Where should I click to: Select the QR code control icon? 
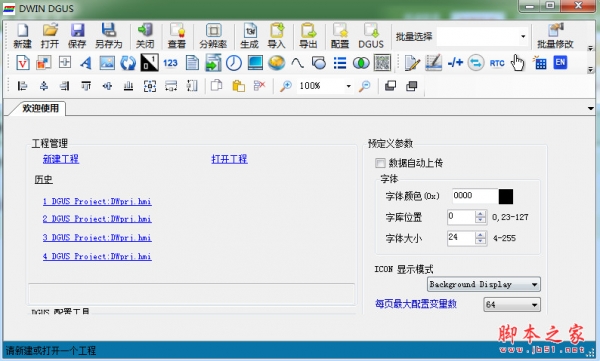tap(382, 62)
